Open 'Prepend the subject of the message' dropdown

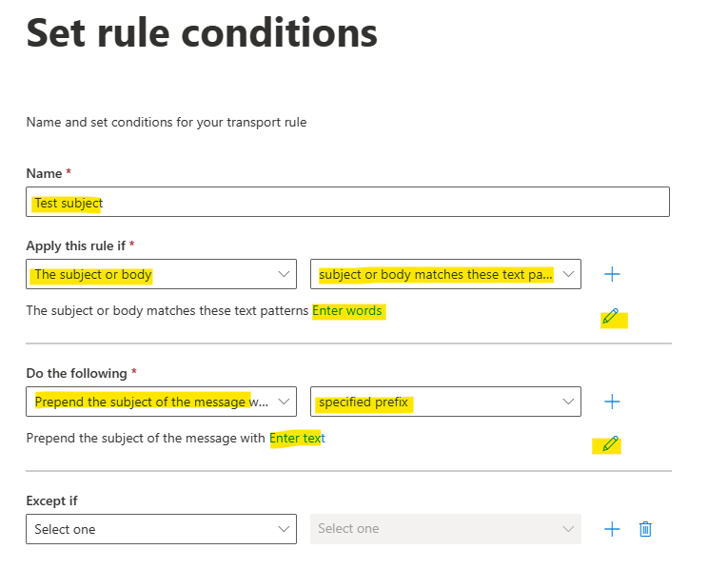coord(161,402)
